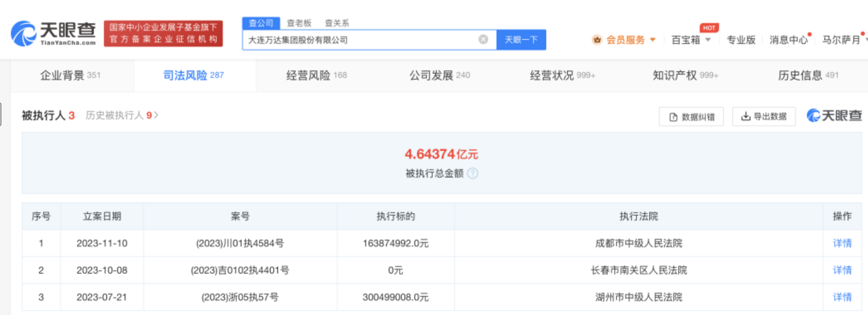Click the 执行标的 column header
This screenshot has height=315, width=868.
[x=396, y=216]
